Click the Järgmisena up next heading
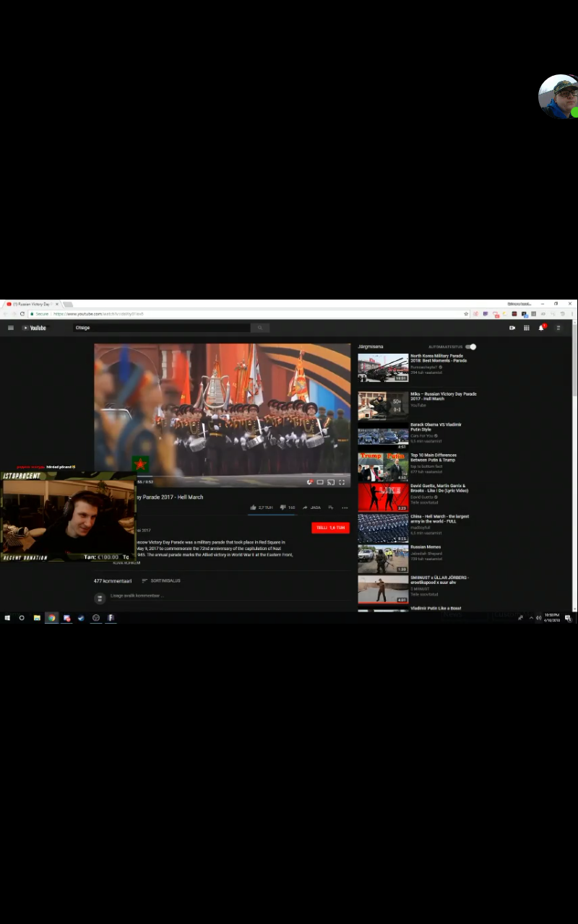This screenshot has height=924, width=578. tap(371, 347)
